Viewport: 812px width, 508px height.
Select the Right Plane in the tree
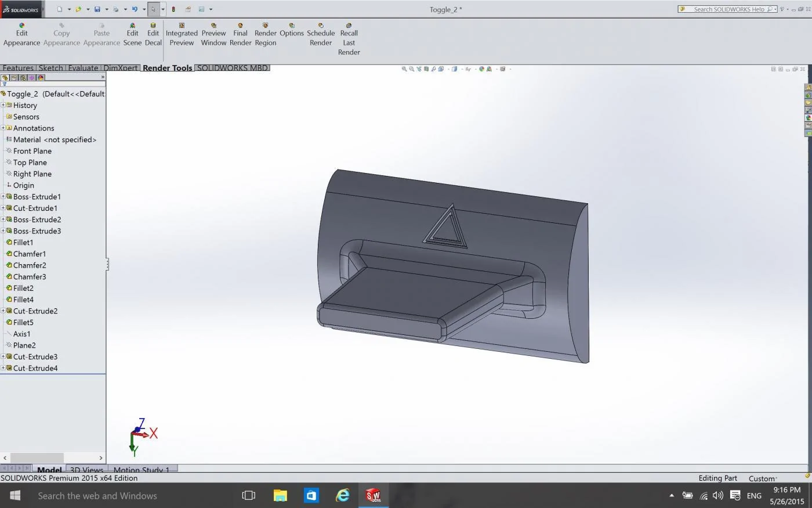coord(32,174)
